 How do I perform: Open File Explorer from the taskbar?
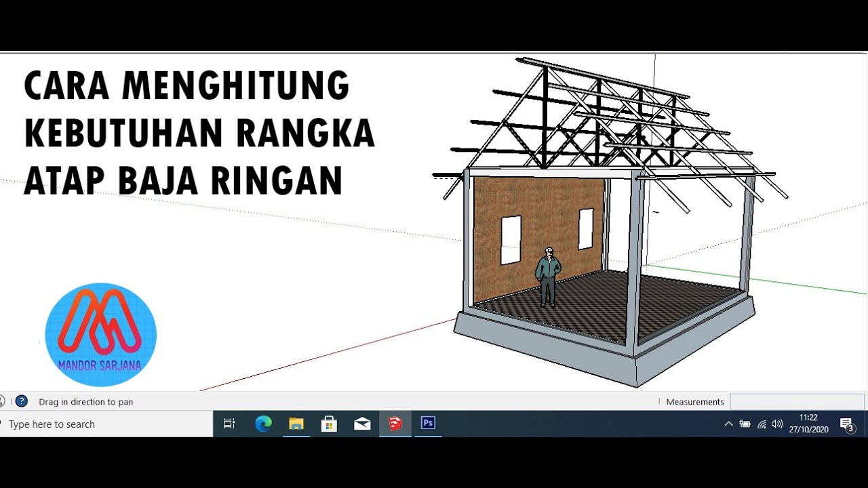[296, 424]
